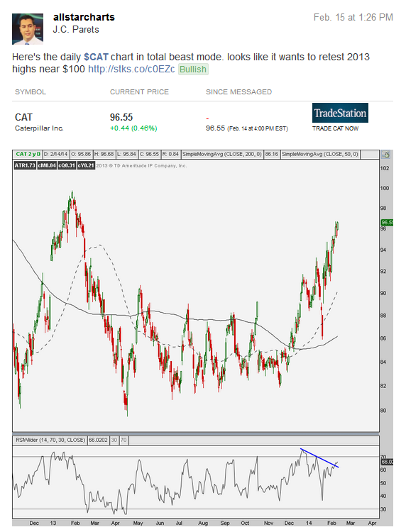Image resolution: width=406 pixels, height=532 pixels.
Task: Select the +0.44 (0.46%) price change
Action: [133, 128]
